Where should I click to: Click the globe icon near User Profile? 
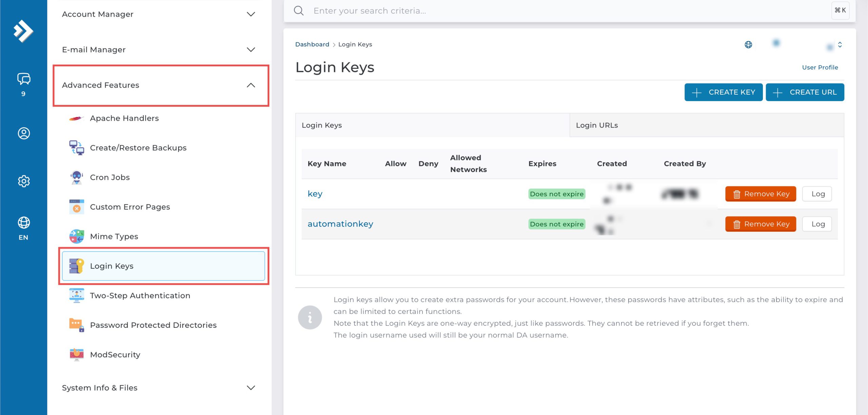tap(748, 44)
